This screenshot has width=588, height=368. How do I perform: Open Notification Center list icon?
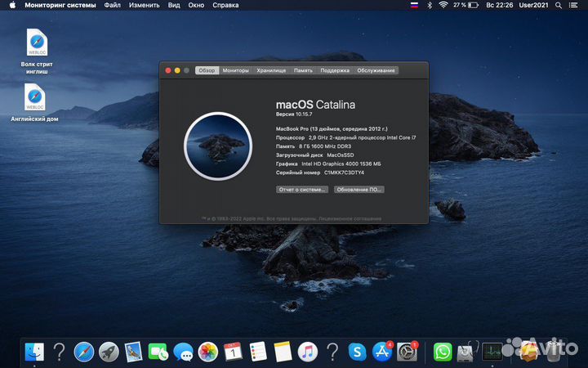573,5
